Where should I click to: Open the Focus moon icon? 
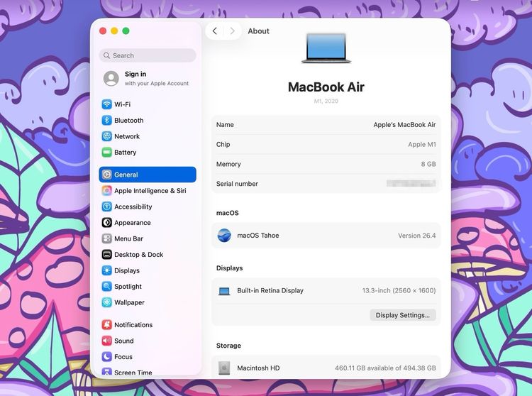106,357
